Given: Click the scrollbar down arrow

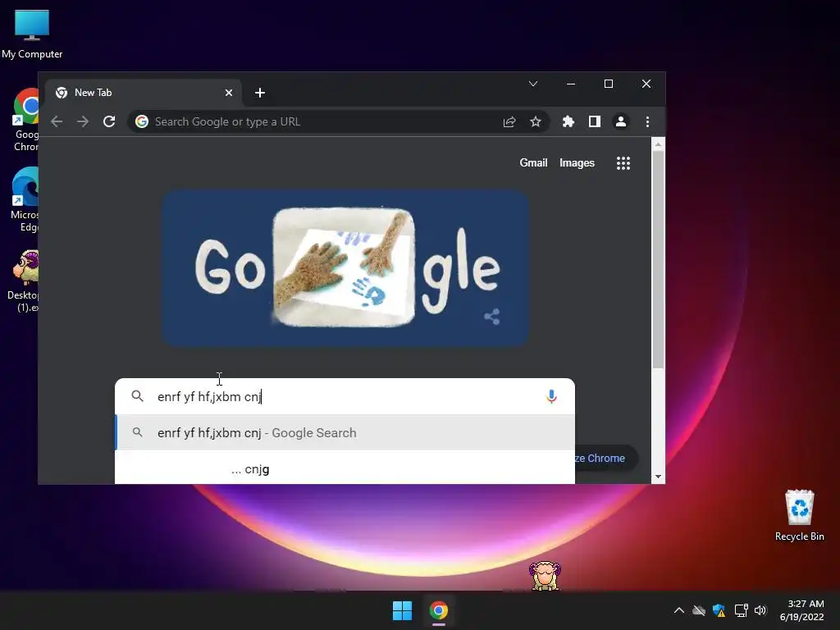Looking at the screenshot, I should (x=658, y=477).
